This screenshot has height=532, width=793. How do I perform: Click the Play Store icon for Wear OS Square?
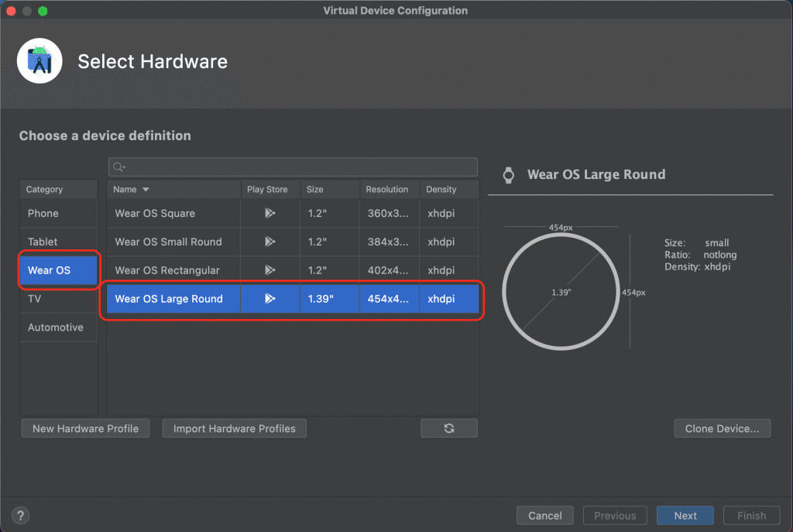point(270,213)
